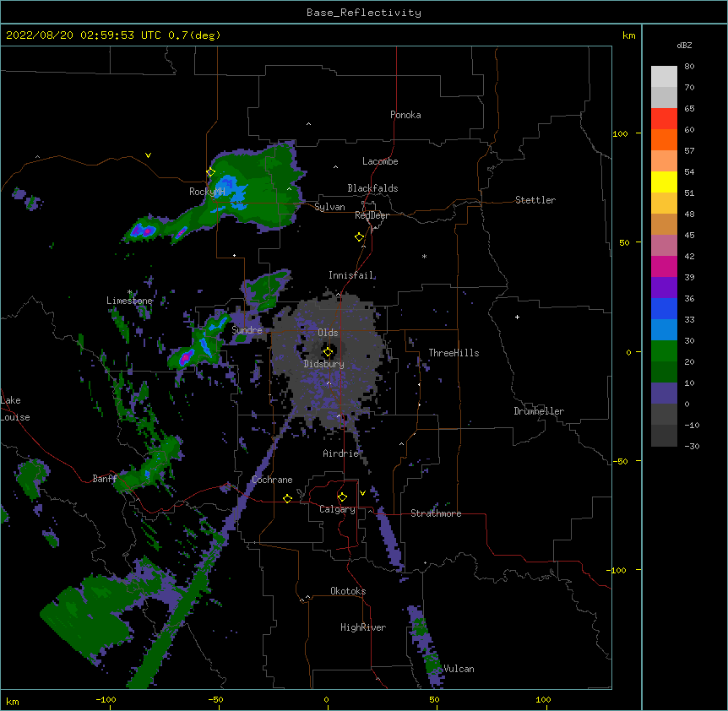Click the Airdrie label
The height and width of the screenshot is (711, 728).
(x=341, y=453)
